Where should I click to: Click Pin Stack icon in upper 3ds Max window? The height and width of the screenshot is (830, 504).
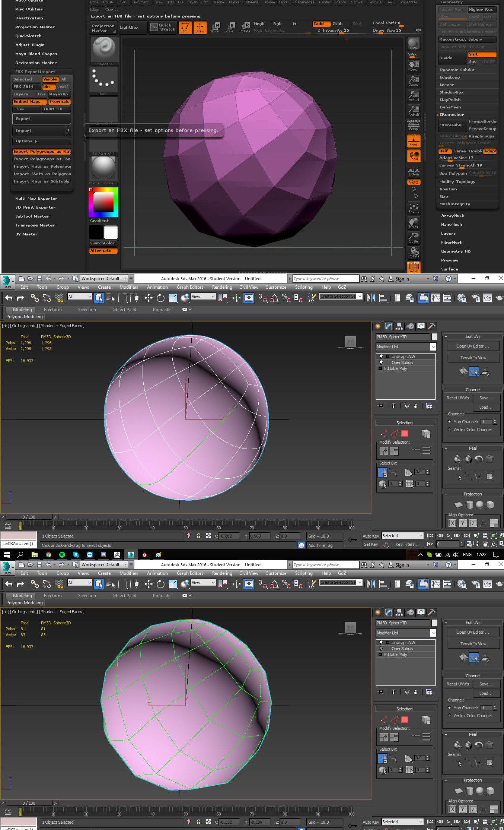(x=380, y=406)
